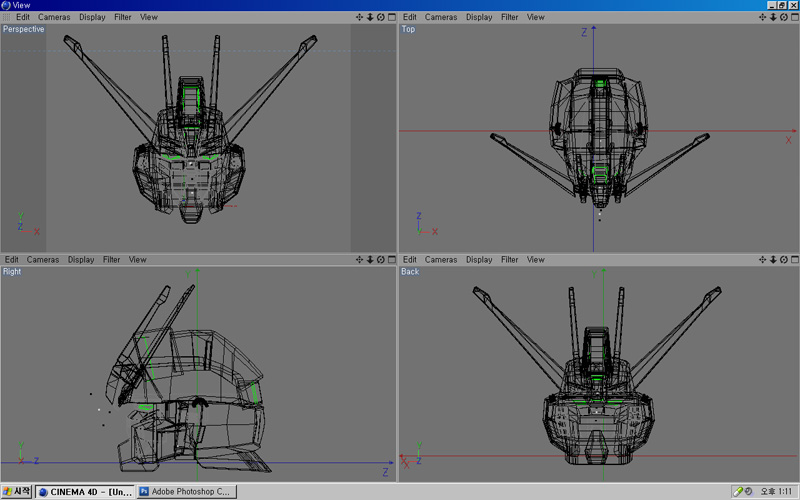Open Edit menu in Back viewport

pyautogui.click(x=410, y=260)
